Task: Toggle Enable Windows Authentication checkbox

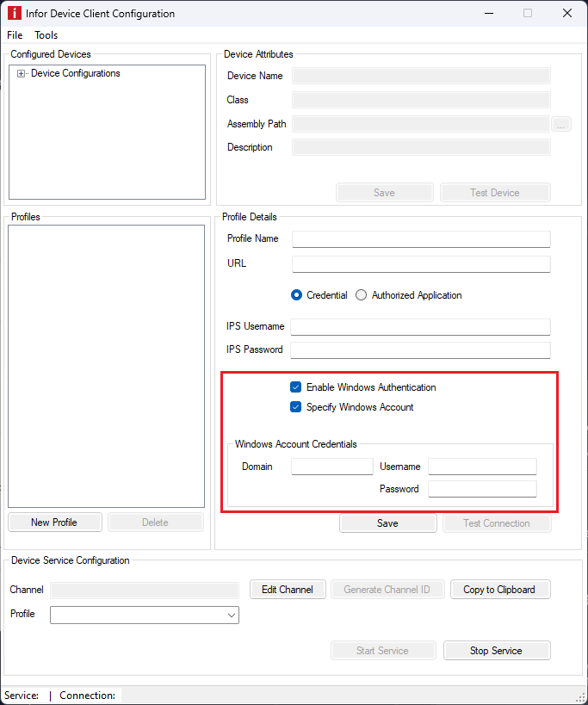Action: pos(296,387)
